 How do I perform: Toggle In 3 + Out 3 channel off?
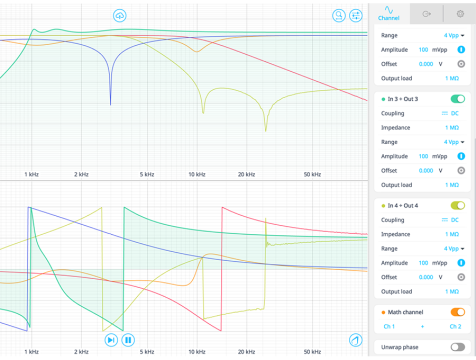point(458,99)
